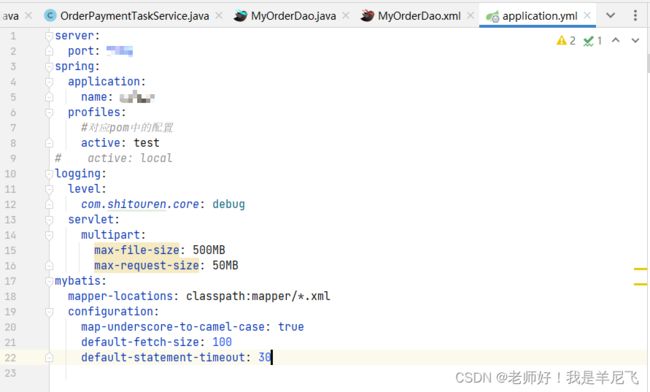The height and width of the screenshot is (392, 650).
Task: Click the 'debug' log level value
Action: (x=228, y=205)
